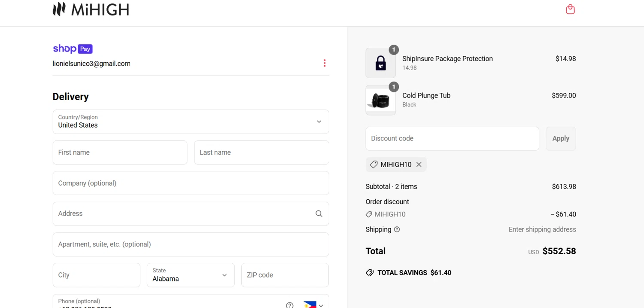Image resolution: width=644 pixels, height=308 pixels.
Task: Click the Enter shipping address text
Action: click(x=542, y=229)
